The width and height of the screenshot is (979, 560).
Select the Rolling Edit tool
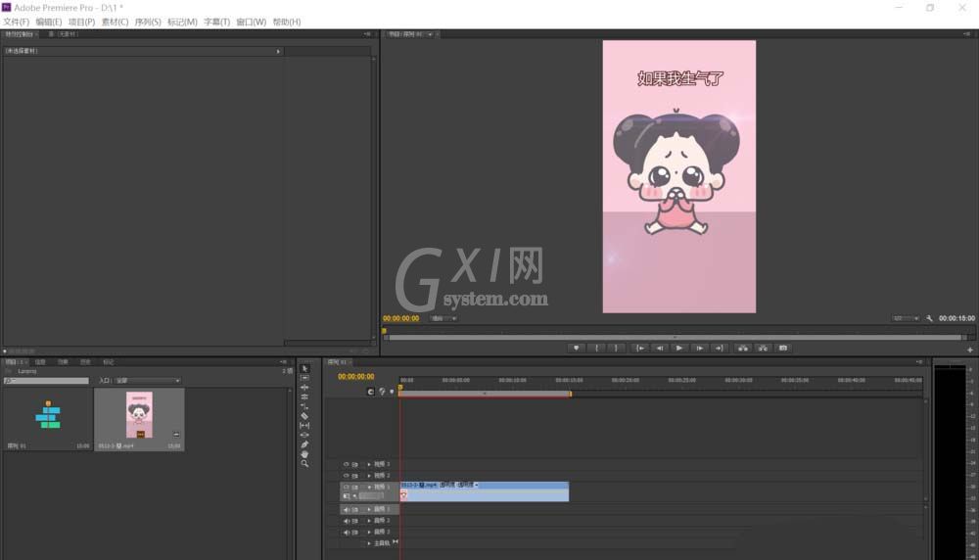coord(304,397)
